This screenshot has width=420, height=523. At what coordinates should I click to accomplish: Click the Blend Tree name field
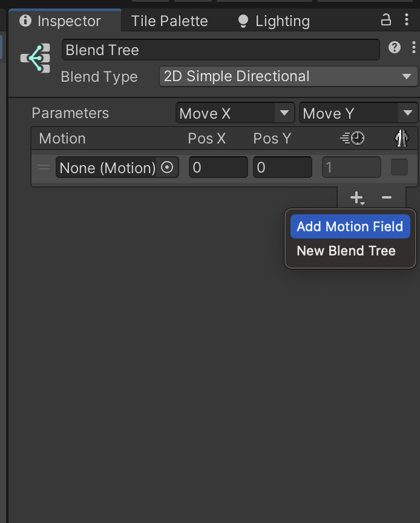tap(220, 50)
